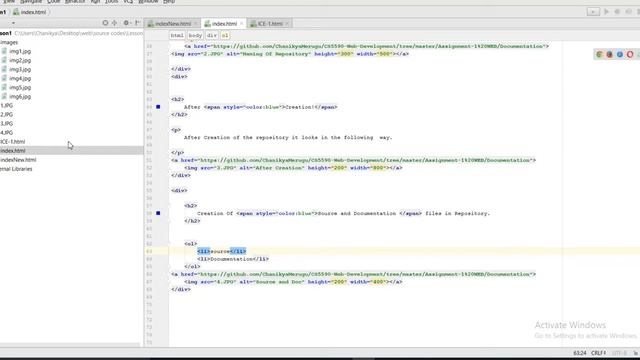Click blue color marker on line 44

[158, 107]
